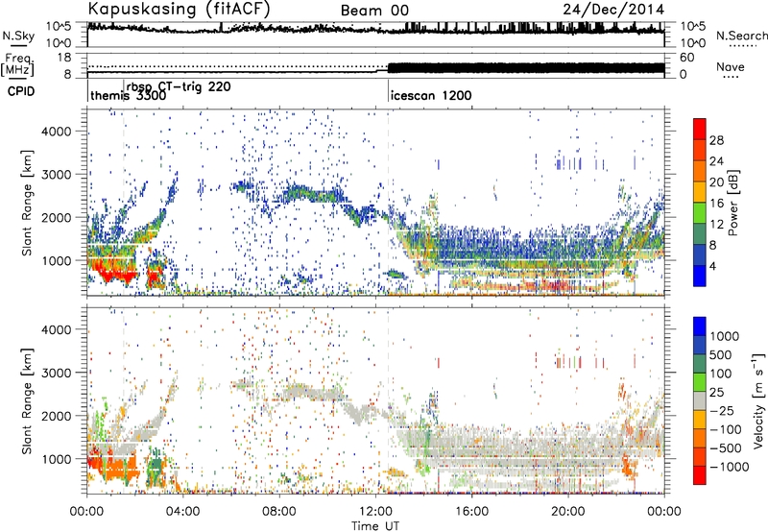Click the black frequency block after 12:30
Image resolution: width=768 pixels, height=532 pixels.
pos(526,68)
